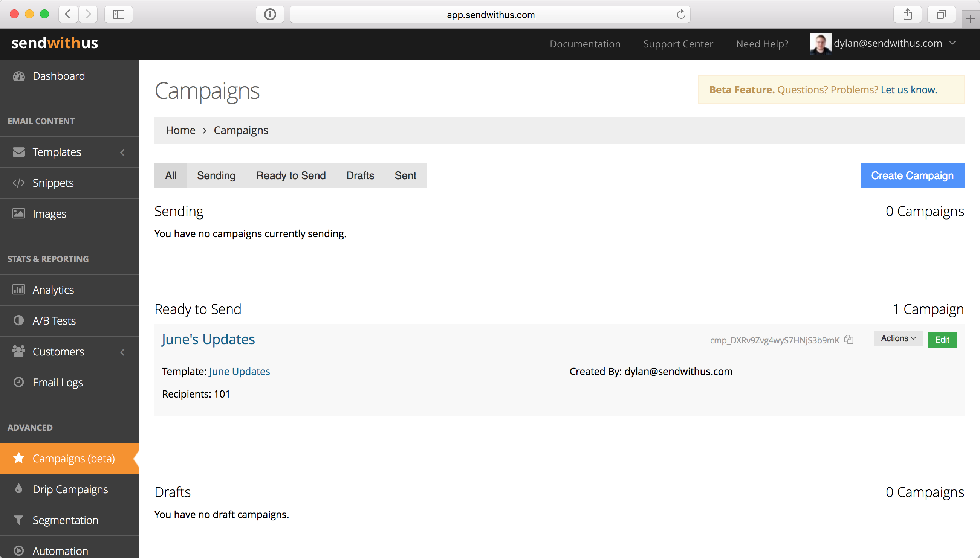Reload the page in Safari
The image size is (980, 558).
680,15
